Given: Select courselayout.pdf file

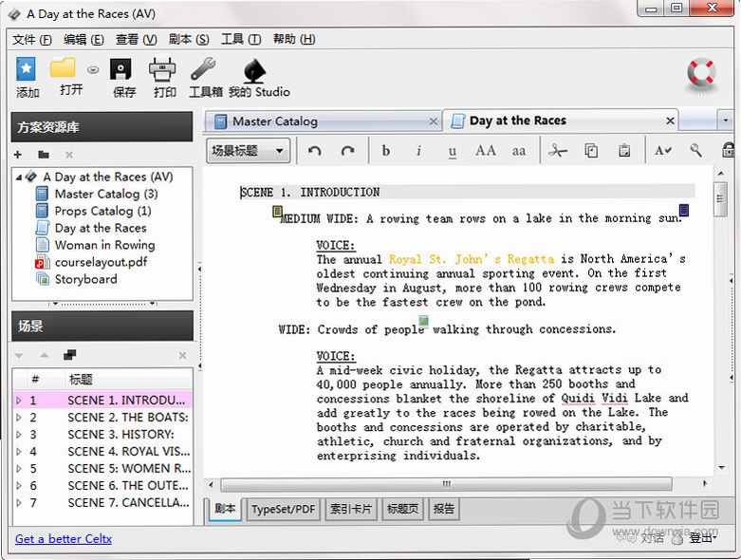Looking at the screenshot, I should (x=101, y=262).
